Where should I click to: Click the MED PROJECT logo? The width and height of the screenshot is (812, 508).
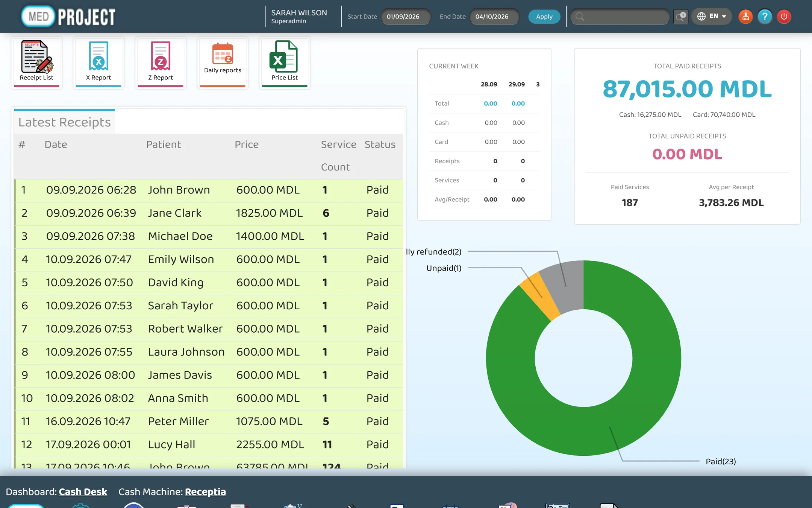pos(68,17)
